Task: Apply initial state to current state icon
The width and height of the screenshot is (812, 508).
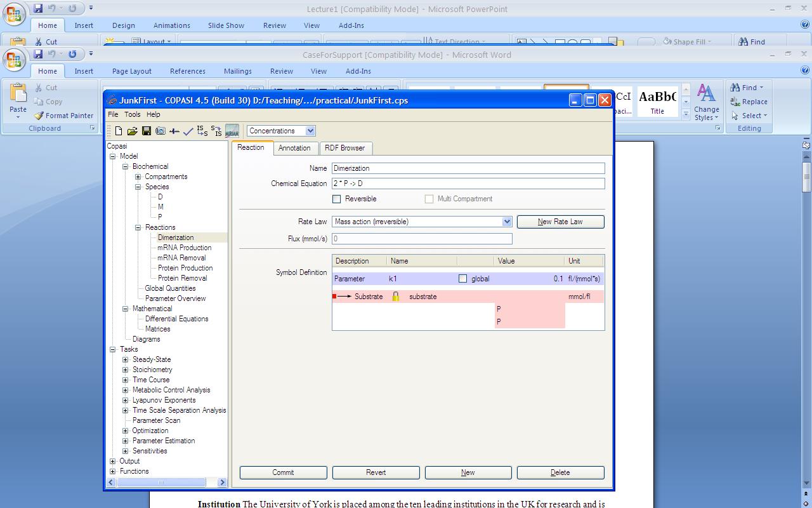Action: 202,131
